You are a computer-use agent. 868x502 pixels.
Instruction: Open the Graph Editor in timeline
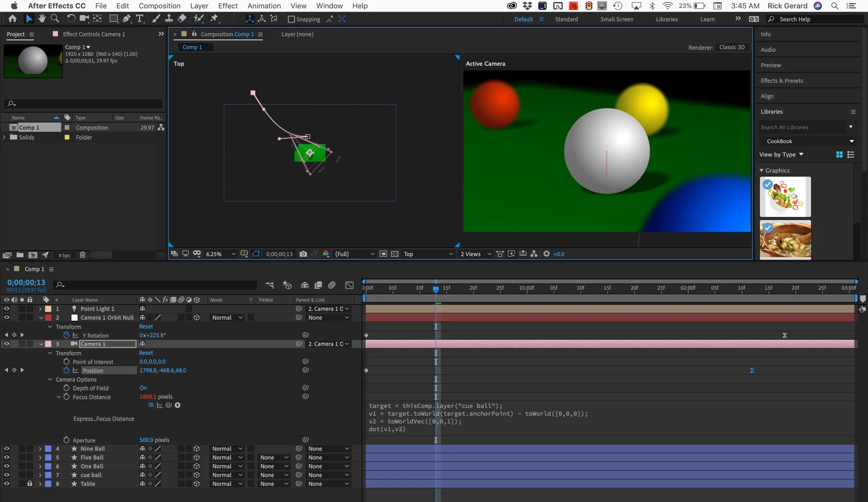[x=350, y=285]
